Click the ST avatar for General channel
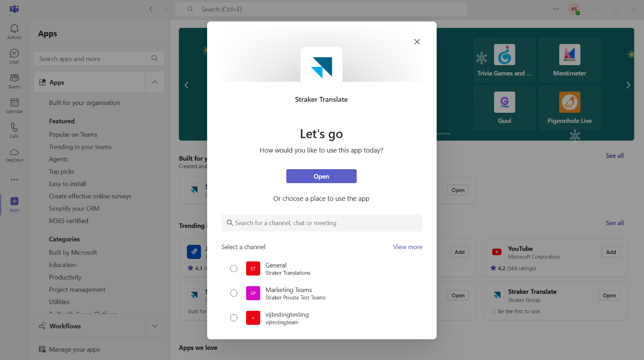 (253, 268)
